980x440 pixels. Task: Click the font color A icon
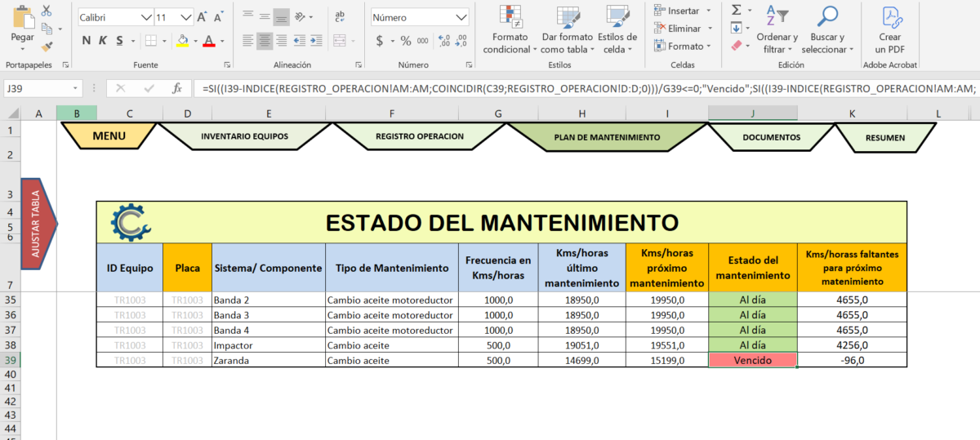point(209,41)
